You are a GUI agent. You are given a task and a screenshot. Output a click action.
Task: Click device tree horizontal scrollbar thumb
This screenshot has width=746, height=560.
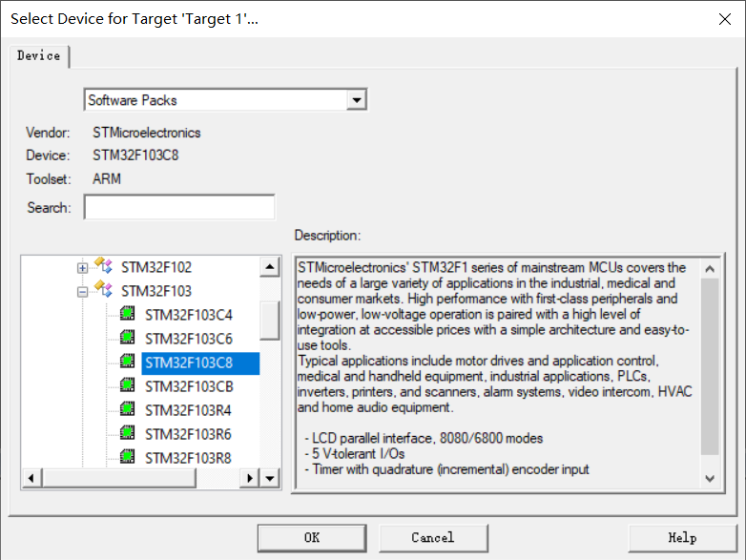[x=119, y=478]
